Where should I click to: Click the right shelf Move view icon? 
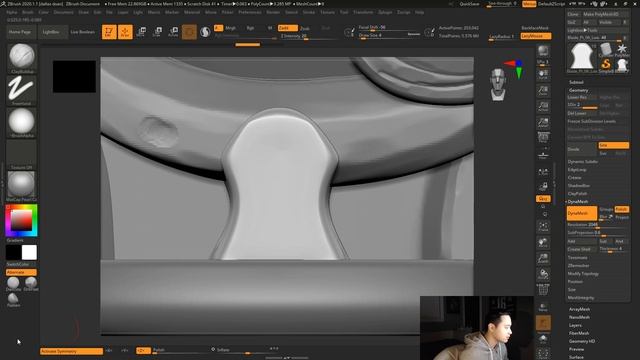coord(543,242)
